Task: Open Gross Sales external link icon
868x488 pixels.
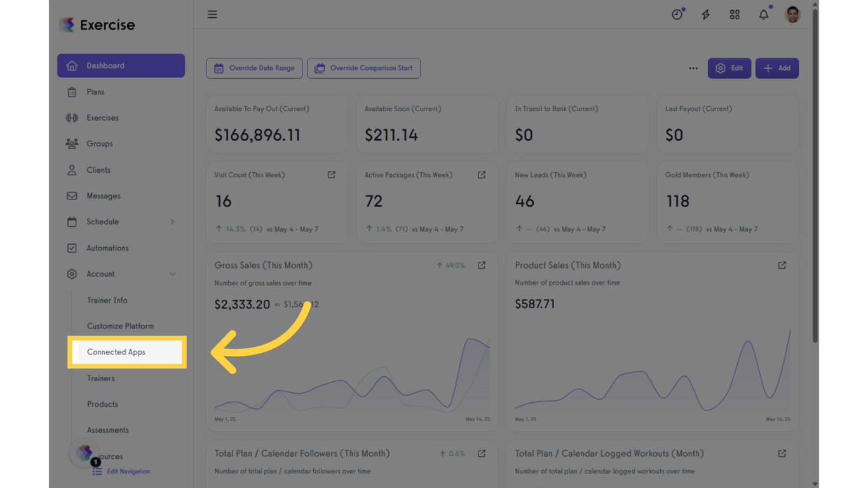Action: coord(482,266)
